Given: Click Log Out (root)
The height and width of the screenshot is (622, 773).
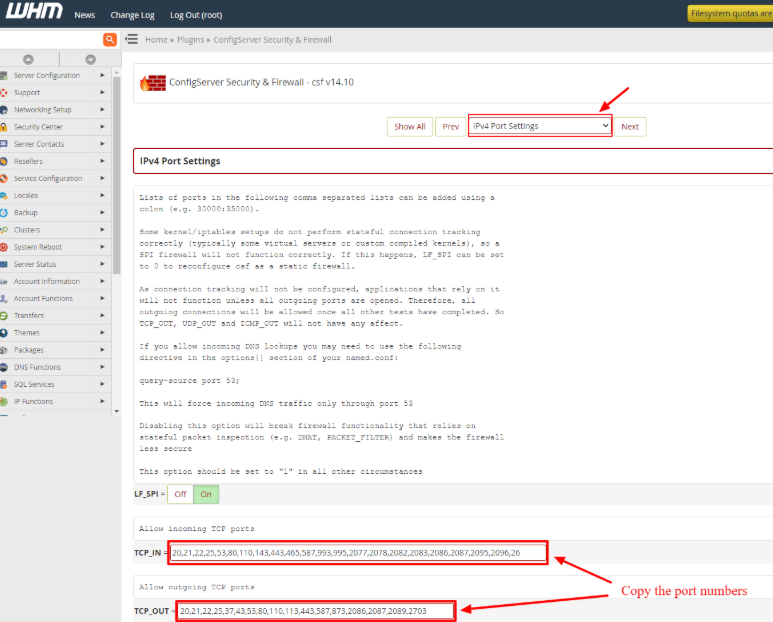Looking at the screenshot, I should pyautogui.click(x=196, y=15).
